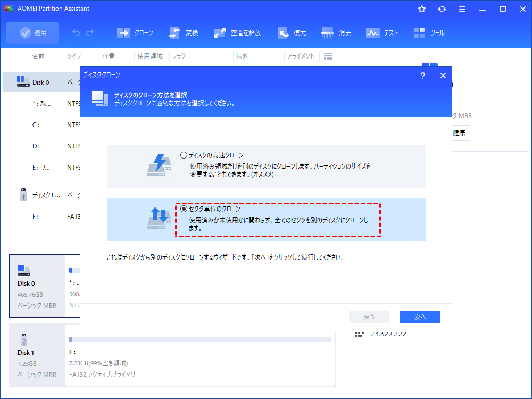Viewport: 532px width, 399px height.
Task: Open the Tools (ツール) toolbar menu
Action: pyautogui.click(x=429, y=33)
